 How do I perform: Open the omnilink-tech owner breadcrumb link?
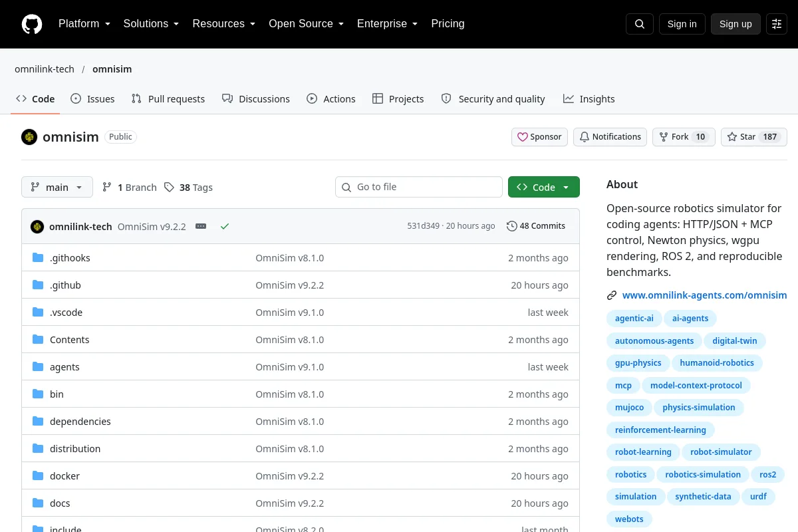point(45,69)
